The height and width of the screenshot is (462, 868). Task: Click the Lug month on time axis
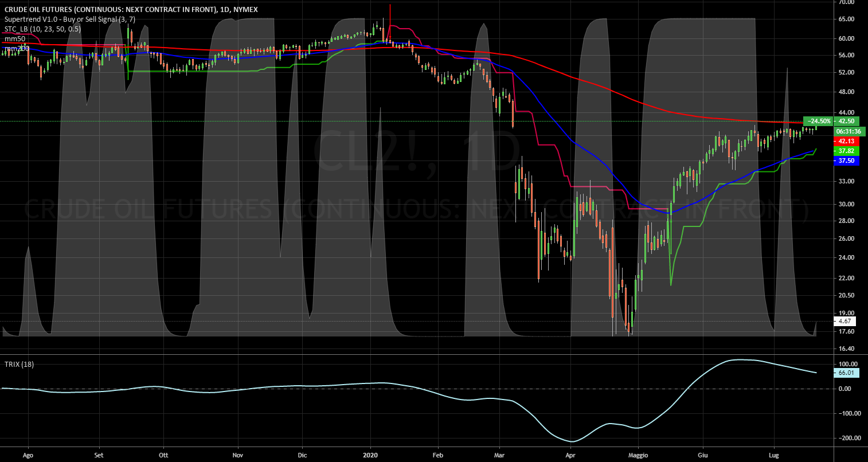(x=774, y=456)
